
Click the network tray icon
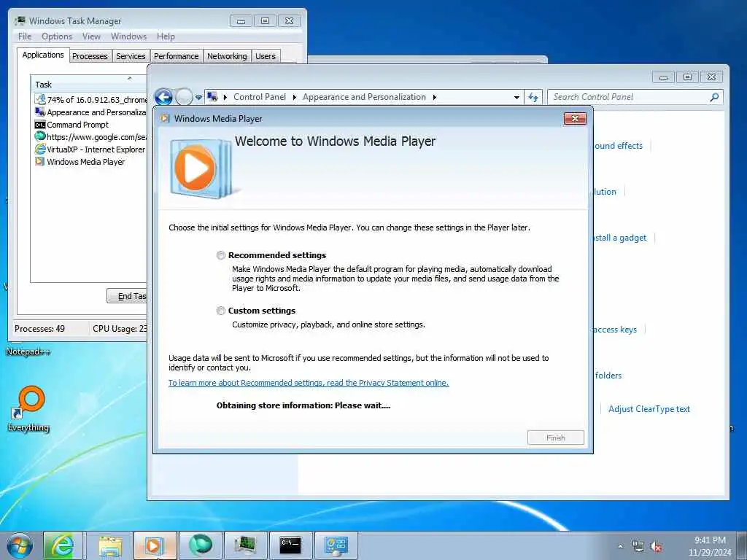638,547
